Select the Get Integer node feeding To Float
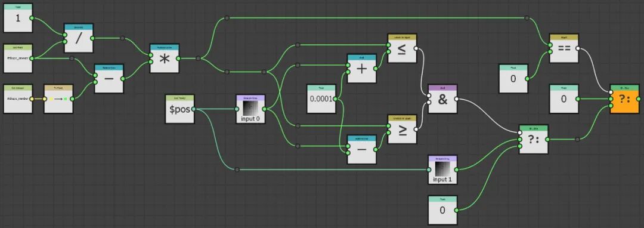 point(18,98)
